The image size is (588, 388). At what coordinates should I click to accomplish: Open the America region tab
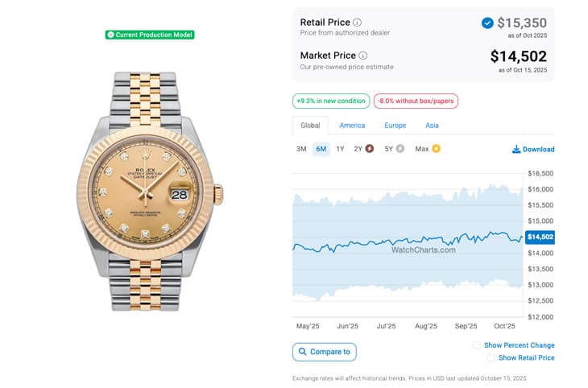coord(352,126)
